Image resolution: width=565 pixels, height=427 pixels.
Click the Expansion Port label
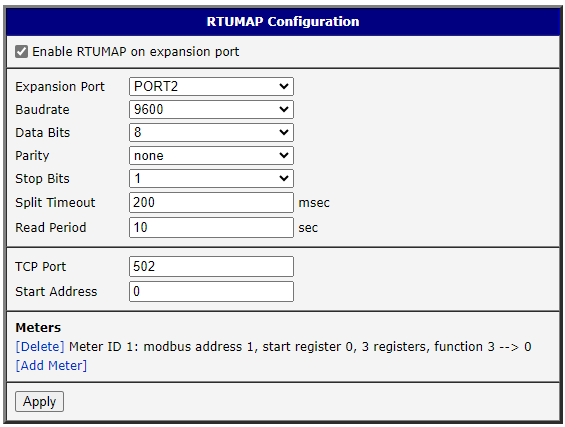coord(60,87)
